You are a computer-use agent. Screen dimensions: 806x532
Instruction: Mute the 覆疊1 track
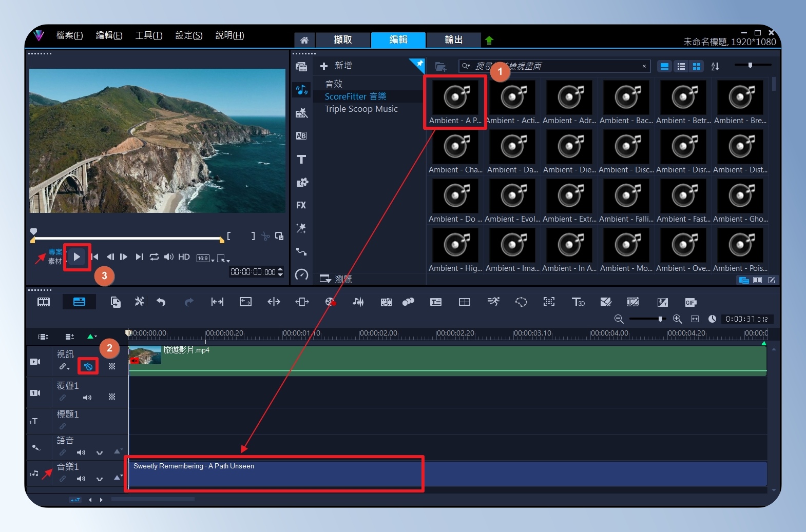pos(87,398)
